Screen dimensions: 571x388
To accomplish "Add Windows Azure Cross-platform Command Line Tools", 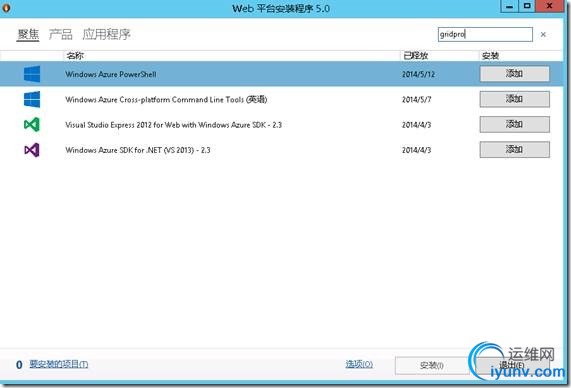I will 514,99.
